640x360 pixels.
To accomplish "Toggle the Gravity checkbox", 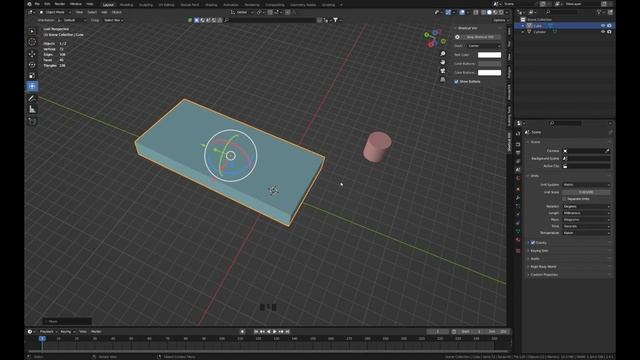I will 533,242.
